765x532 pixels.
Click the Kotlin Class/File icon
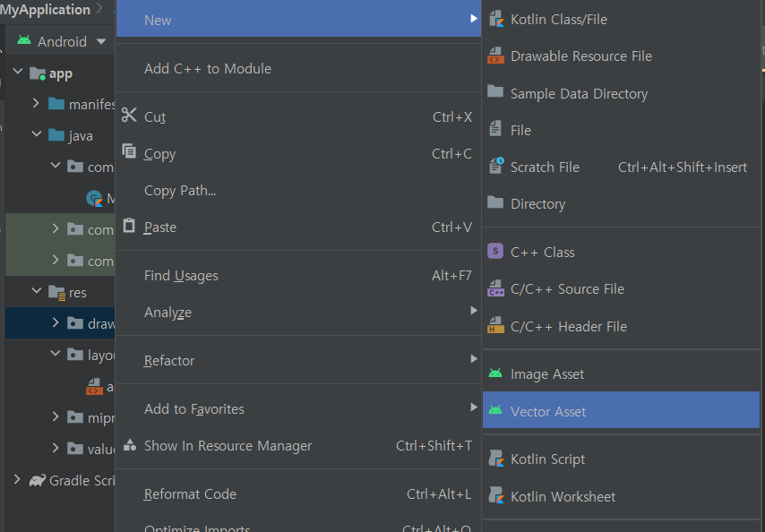tap(495, 19)
